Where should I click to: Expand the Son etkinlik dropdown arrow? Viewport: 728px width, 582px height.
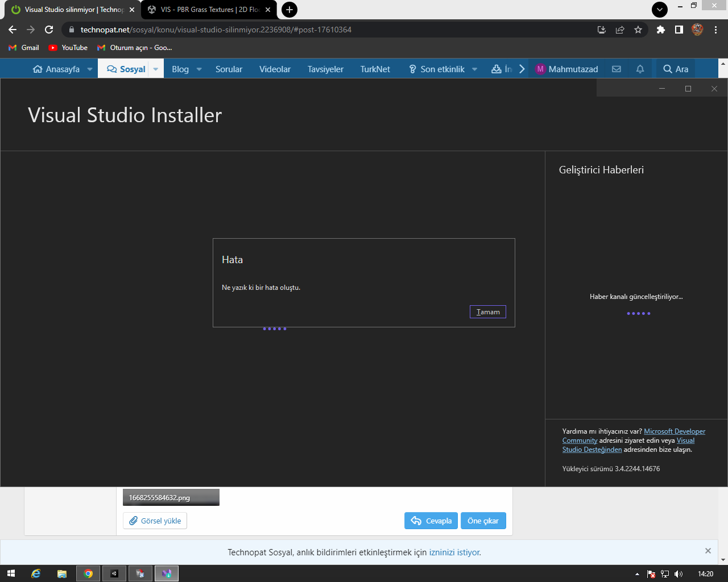click(475, 69)
